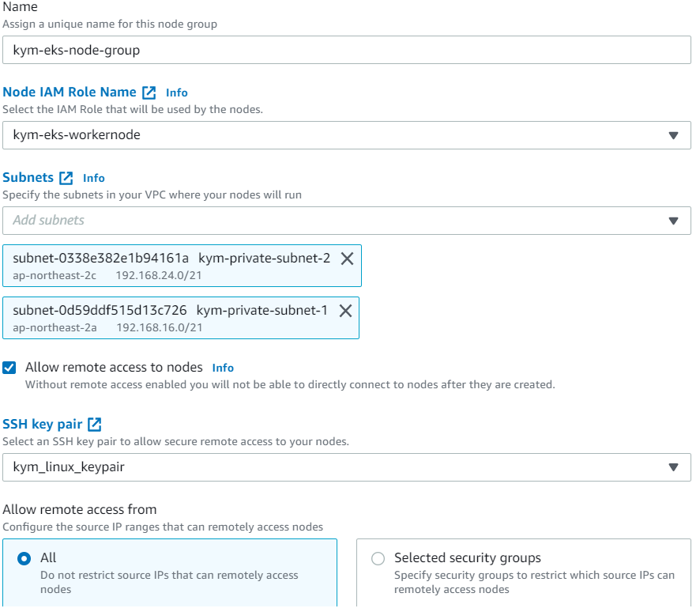This screenshot has width=700, height=612.
Task: Click subnet ID subnet-0338e382e1b94161a text
Action: (x=101, y=259)
